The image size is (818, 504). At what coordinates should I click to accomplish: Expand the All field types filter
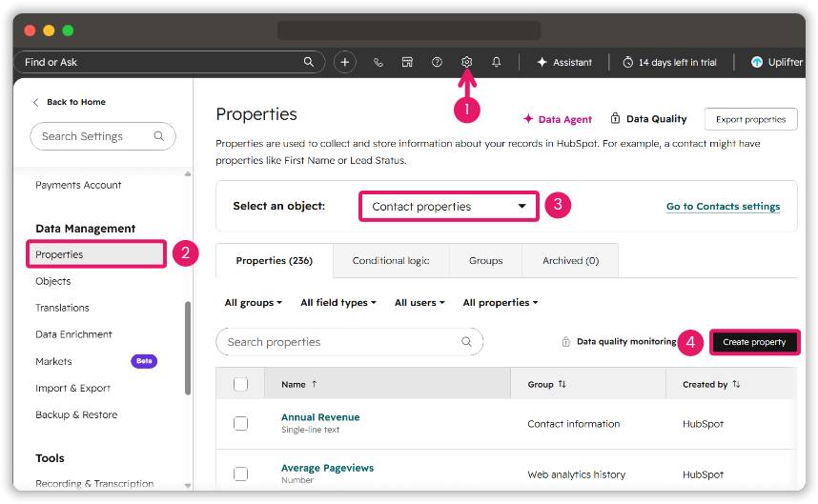pyautogui.click(x=338, y=302)
